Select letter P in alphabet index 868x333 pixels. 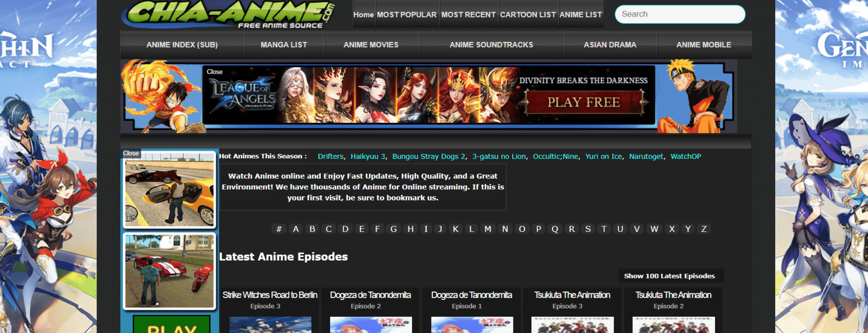tap(538, 229)
